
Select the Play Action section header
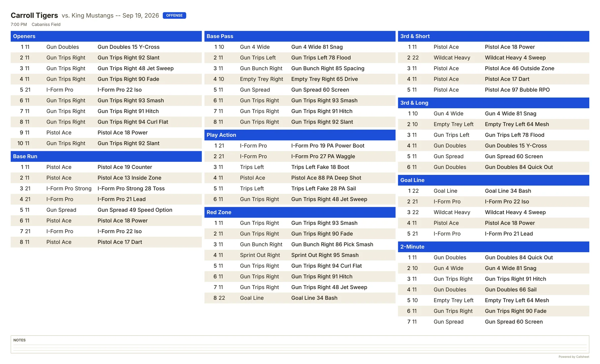[x=300, y=135]
